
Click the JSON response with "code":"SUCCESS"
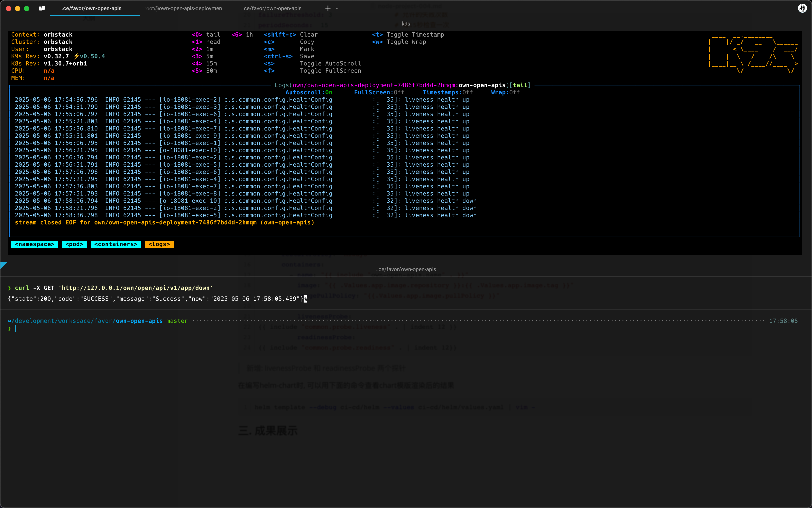[156, 299]
